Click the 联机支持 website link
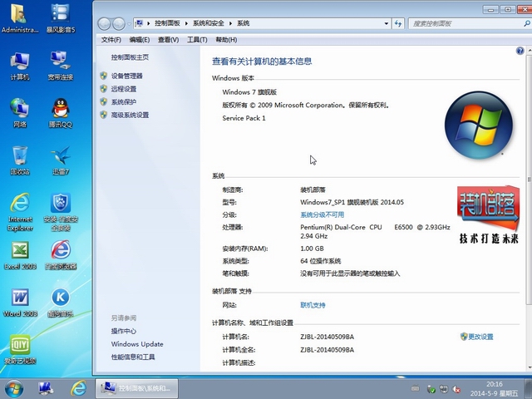This screenshot has height=399, width=532. coord(313,305)
